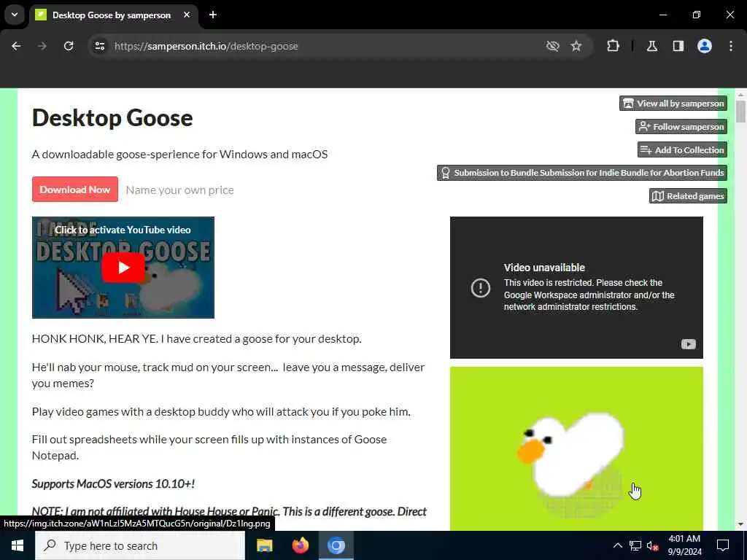Open a new browser tab
The image size is (747, 560).
[x=213, y=15]
